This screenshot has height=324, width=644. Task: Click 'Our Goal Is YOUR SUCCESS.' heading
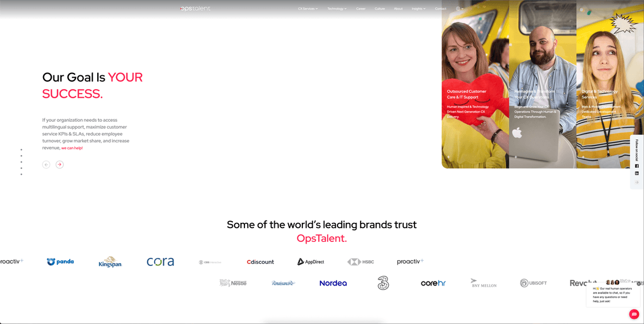pyautogui.click(x=93, y=85)
